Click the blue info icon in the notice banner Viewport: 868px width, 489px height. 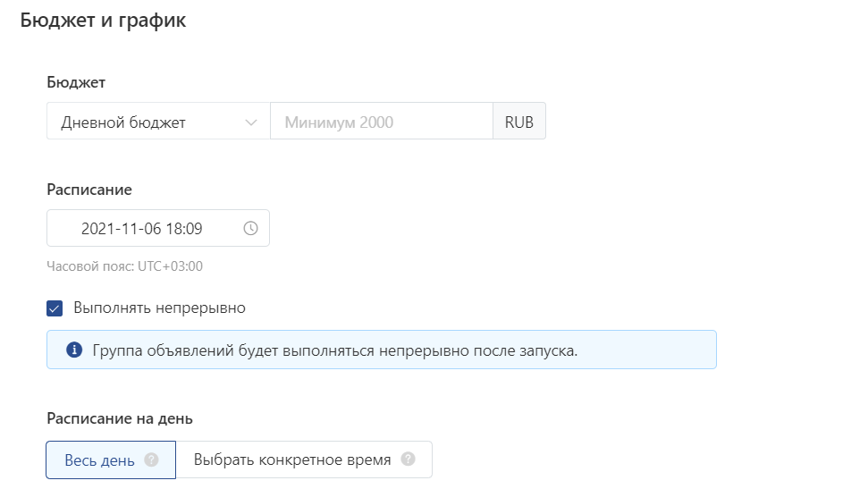pyautogui.click(x=74, y=350)
